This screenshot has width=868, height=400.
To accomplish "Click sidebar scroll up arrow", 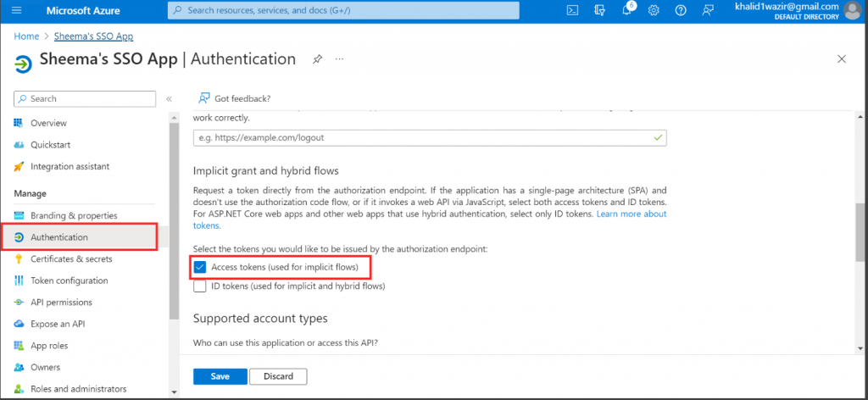I will 175,118.
